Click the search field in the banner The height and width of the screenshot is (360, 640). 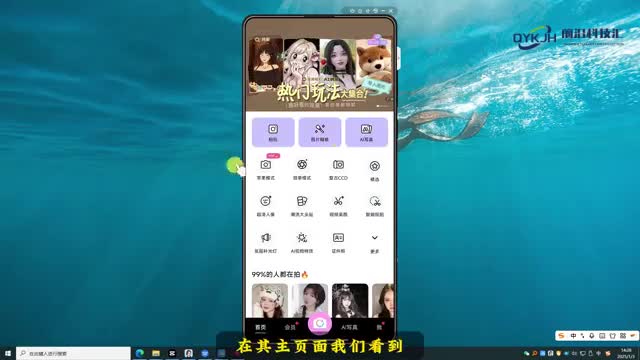pyautogui.click(x=263, y=40)
